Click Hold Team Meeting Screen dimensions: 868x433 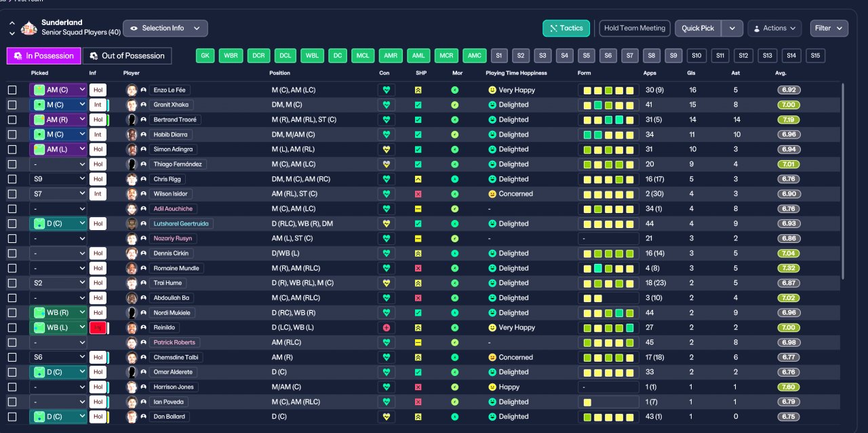coord(635,29)
